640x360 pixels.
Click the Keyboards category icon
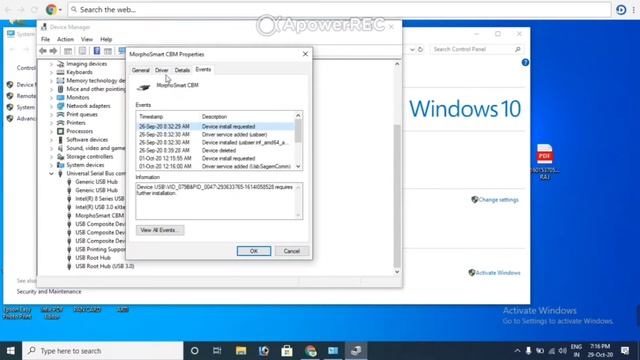pyautogui.click(x=60, y=72)
